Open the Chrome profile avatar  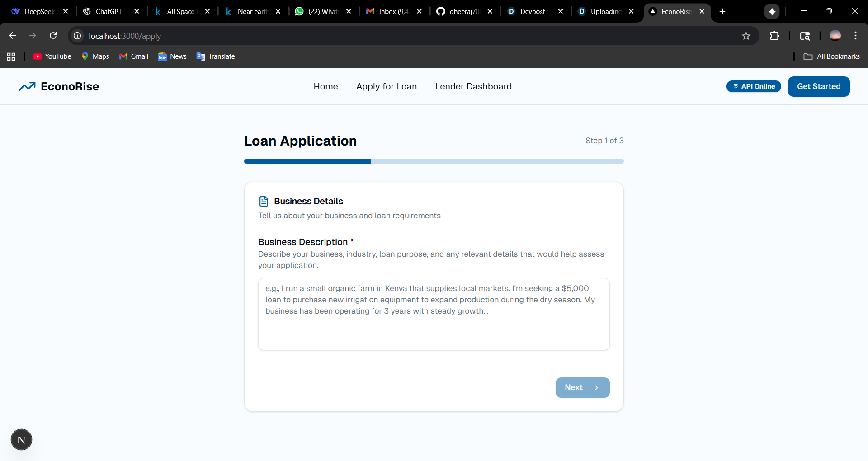click(835, 35)
